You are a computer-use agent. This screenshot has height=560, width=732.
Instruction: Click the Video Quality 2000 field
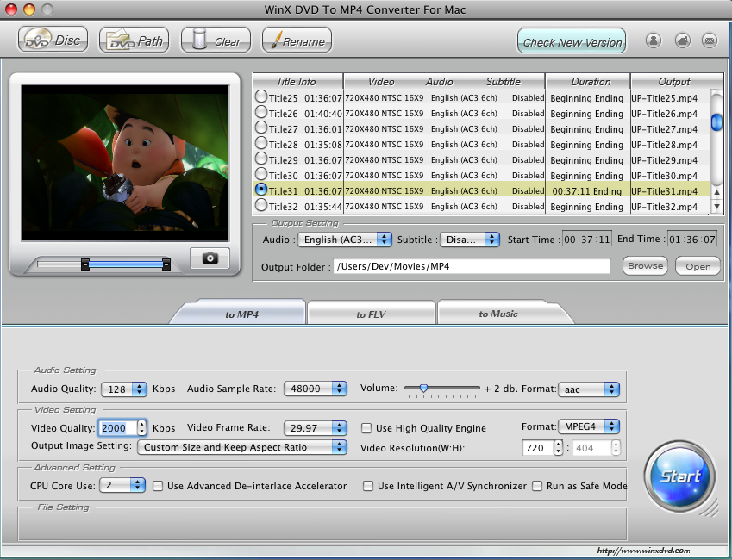[x=118, y=428]
